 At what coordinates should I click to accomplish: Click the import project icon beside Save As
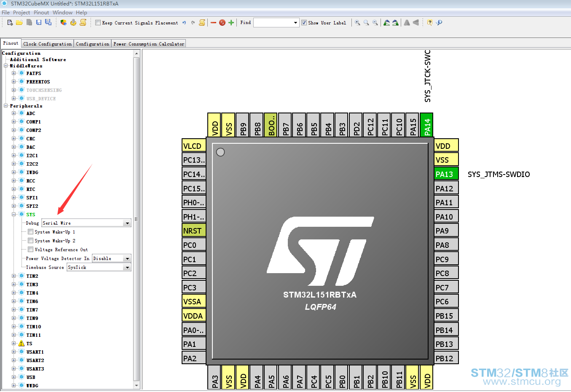pyautogui.click(x=64, y=23)
